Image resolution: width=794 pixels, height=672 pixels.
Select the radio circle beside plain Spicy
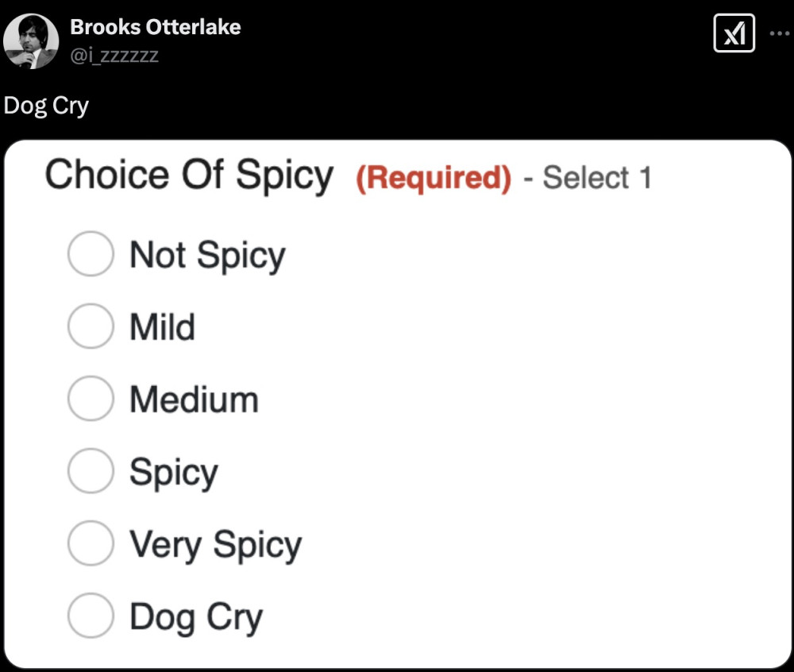pos(91,471)
